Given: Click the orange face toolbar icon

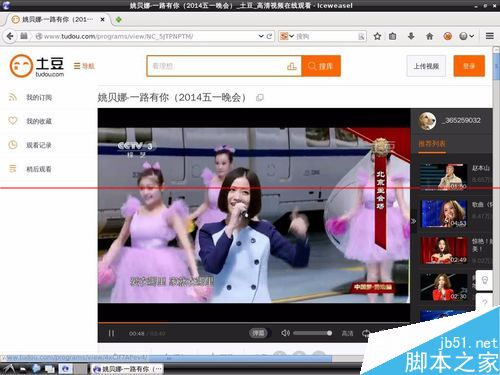Looking at the screenshot, I should point(448,36).
